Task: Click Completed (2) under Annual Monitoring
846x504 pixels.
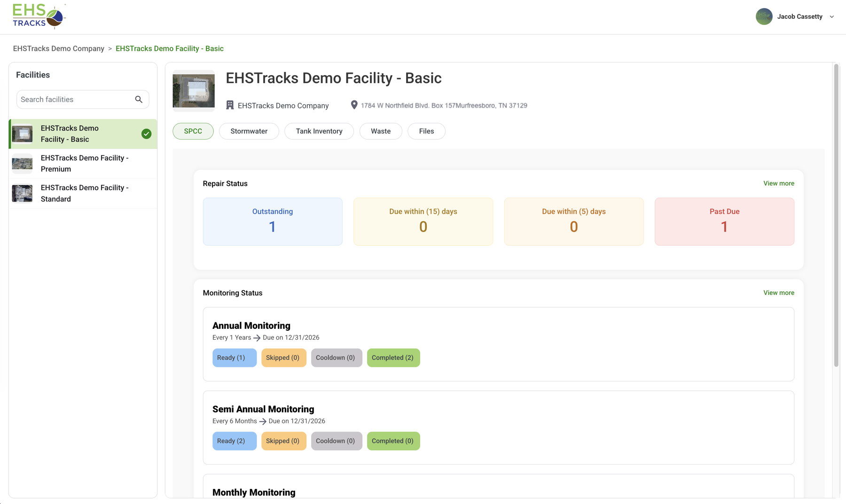Action: click(x=393, y=357)
